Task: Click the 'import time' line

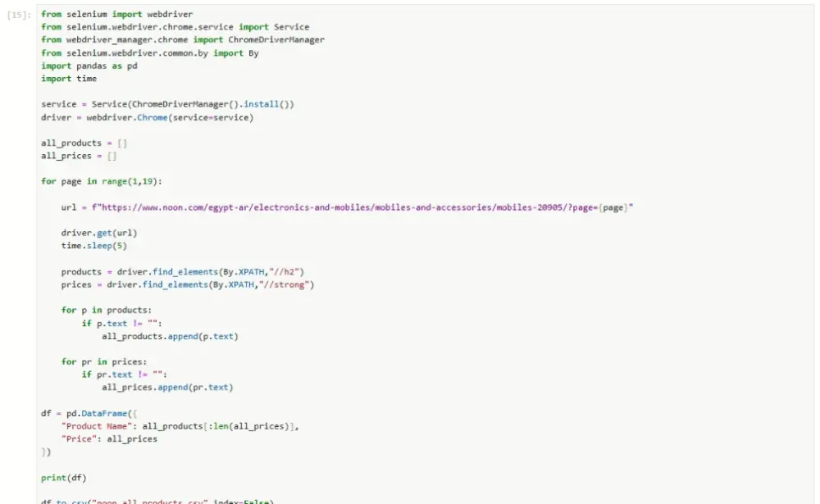Action: [x=69, y=79]
